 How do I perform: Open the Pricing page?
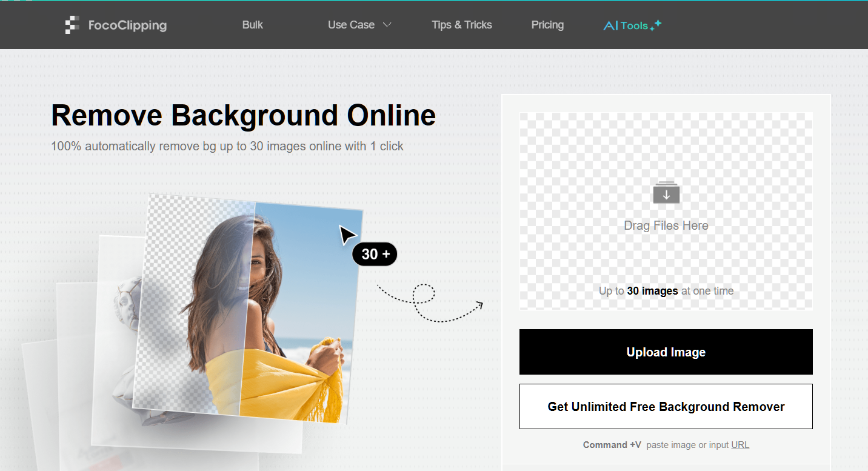[x=547, y=25]
